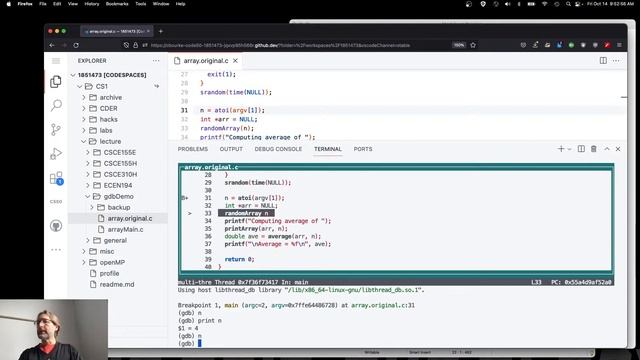640x360 pixels.
Task: Open terminal launch profile dropdown
Action: click(x=569, y=149)
